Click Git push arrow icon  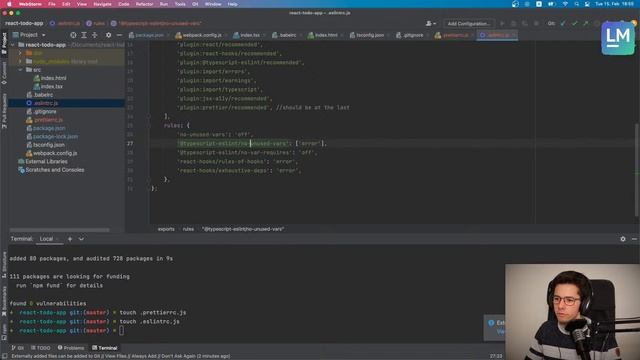coord(586,24)
